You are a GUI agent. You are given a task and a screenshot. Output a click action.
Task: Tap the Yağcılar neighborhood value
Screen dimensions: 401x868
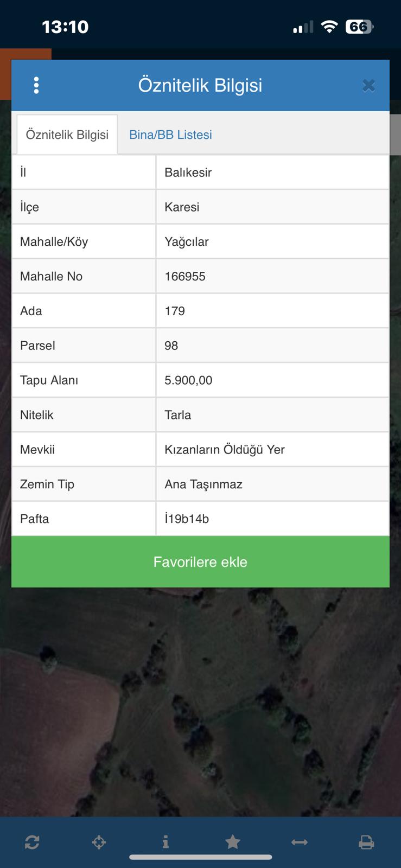click(186, 242)
